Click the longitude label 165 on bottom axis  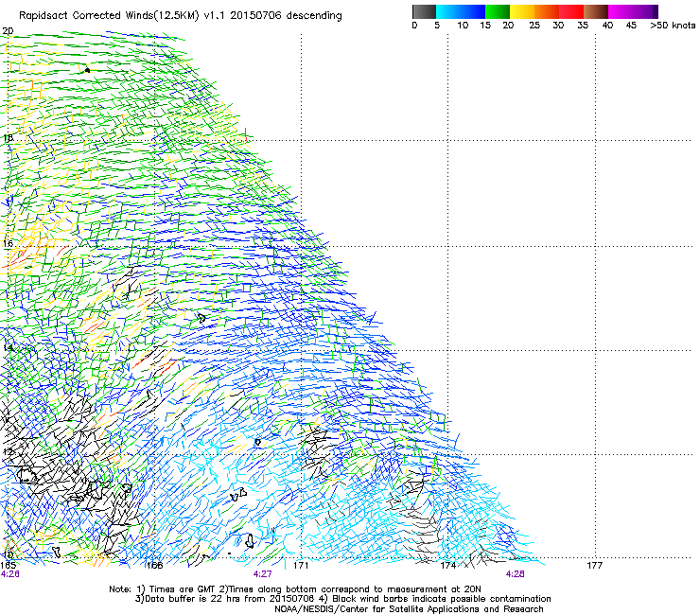tap(8, 565)
